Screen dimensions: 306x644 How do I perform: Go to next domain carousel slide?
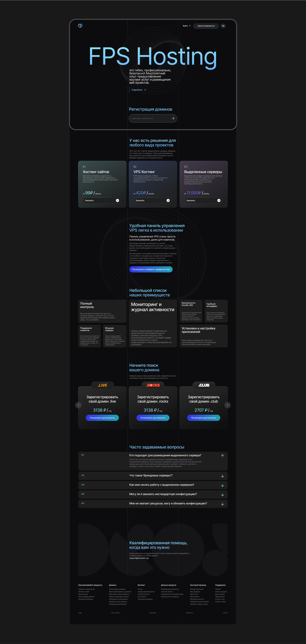click(x=227, y=405)
